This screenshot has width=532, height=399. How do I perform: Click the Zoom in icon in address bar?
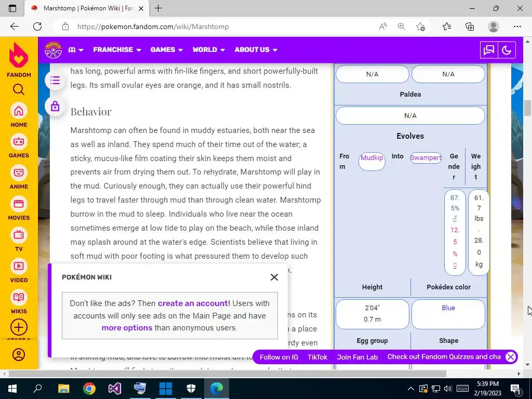click(x=402, y=26)
